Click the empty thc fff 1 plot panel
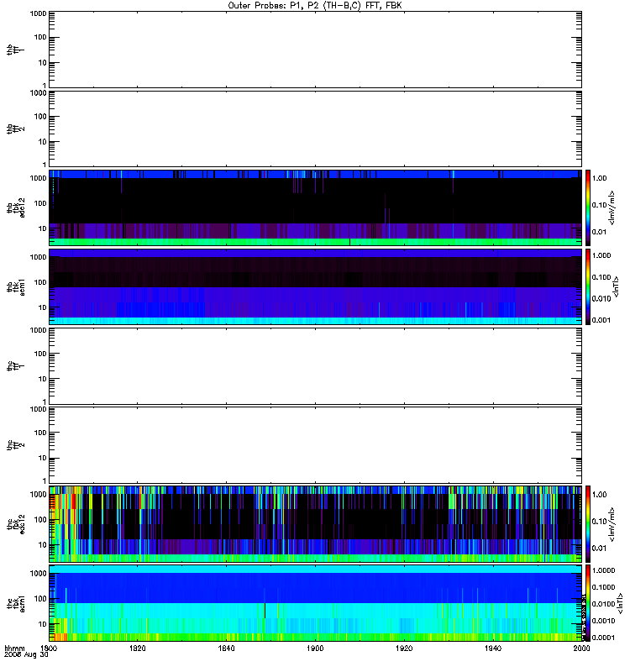The width and height of the screenshot is (630, 672). 315,366
